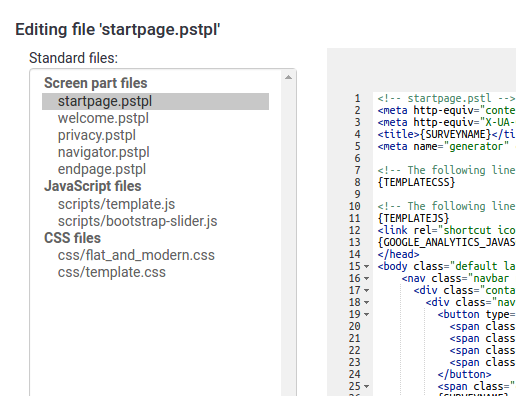Open navigator.pstpl screen part file
The width and height of the screenshot is (516, 396).
coord(104,152)
